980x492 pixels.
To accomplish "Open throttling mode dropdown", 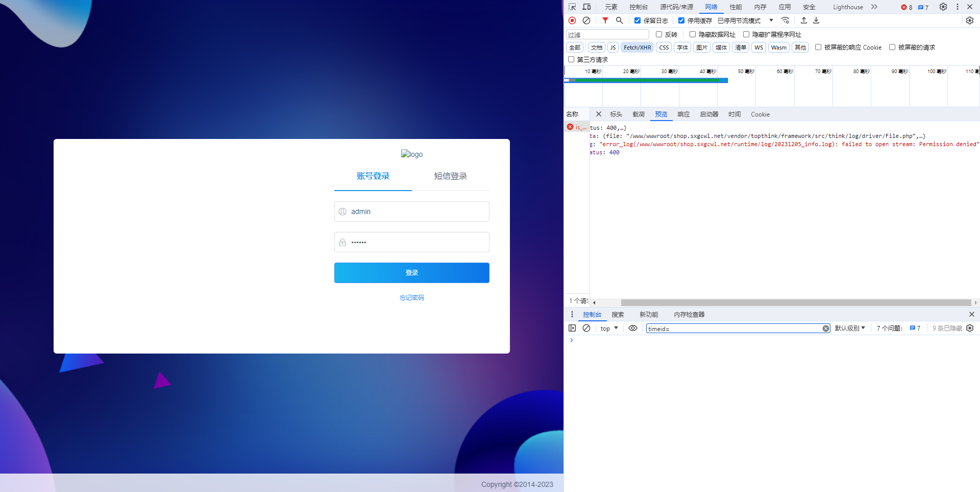I will coord(746,20).
